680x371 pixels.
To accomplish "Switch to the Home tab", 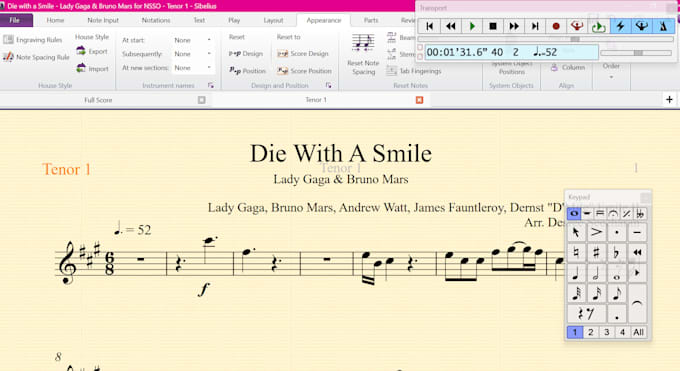I will (x=55, y=20).
